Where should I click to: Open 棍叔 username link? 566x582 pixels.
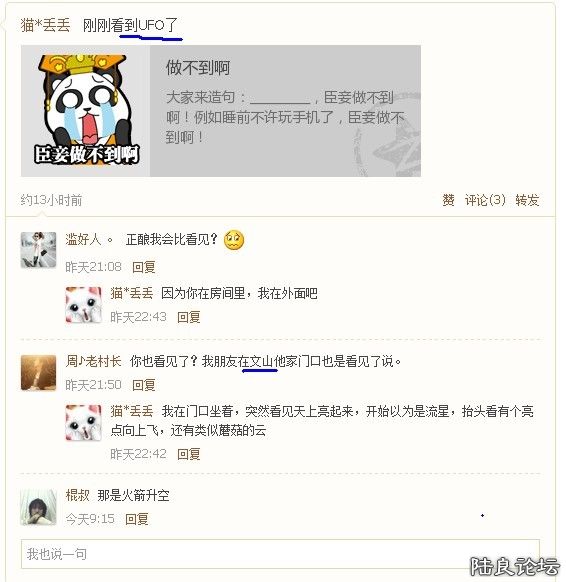pyautogui.click(x=78, y=495)
